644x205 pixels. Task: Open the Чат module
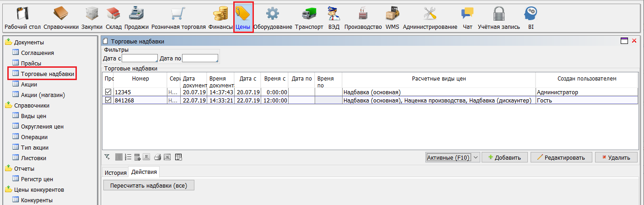467,18
